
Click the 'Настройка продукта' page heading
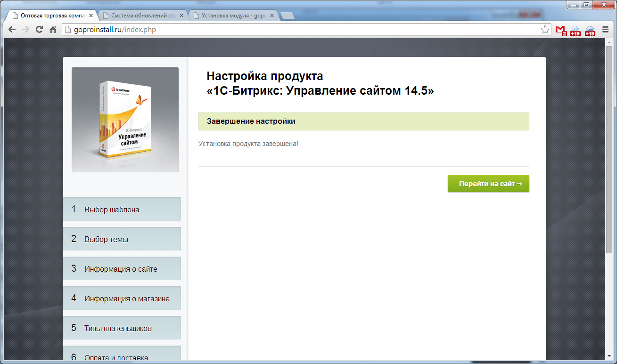(x=320, y=83)
